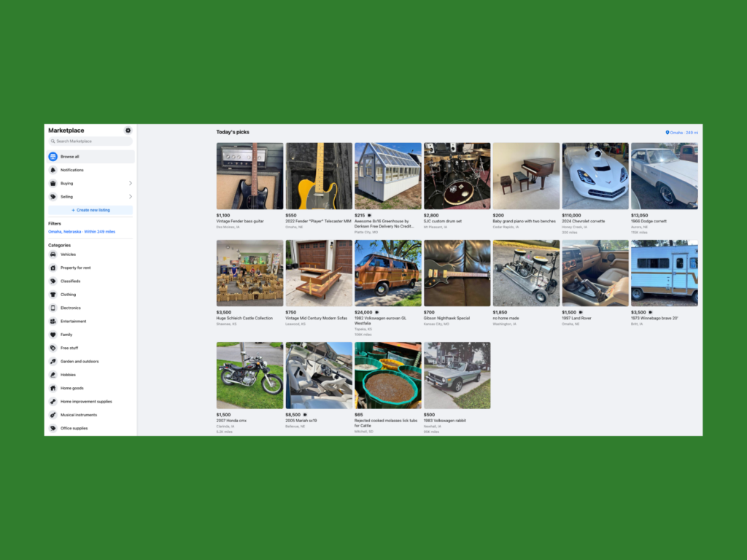Open the Omaha, Nebraska location filter link

[x=82, y=232]
